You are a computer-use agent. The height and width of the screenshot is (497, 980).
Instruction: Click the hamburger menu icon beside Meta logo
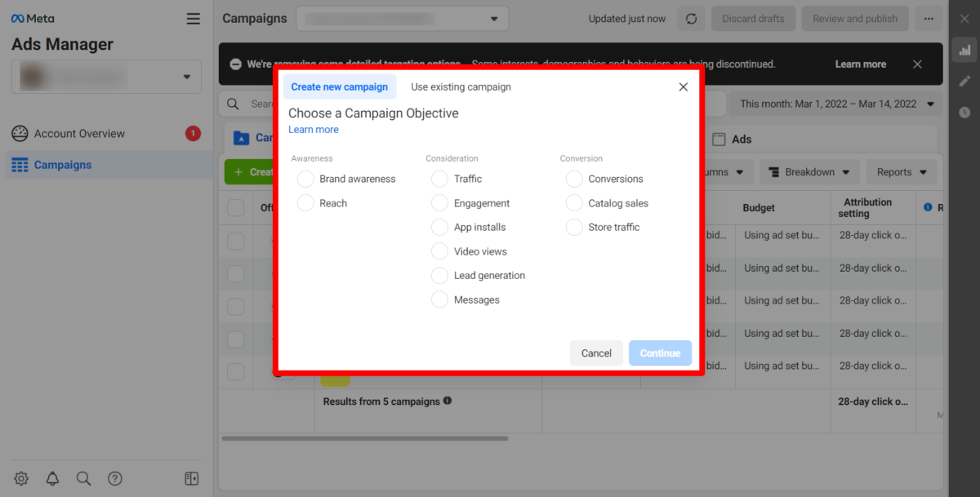(193, 19)
